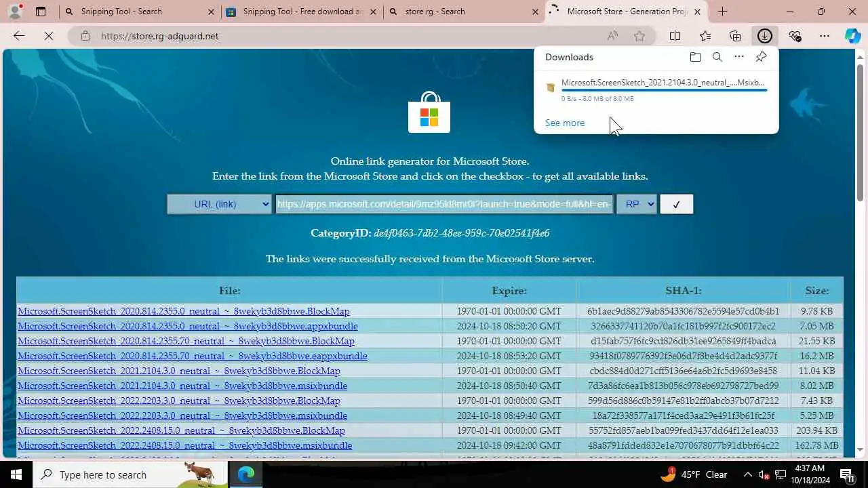The image size is (868, 488).
Task: Open the Settings and more menu
Action: click(825, 36)
